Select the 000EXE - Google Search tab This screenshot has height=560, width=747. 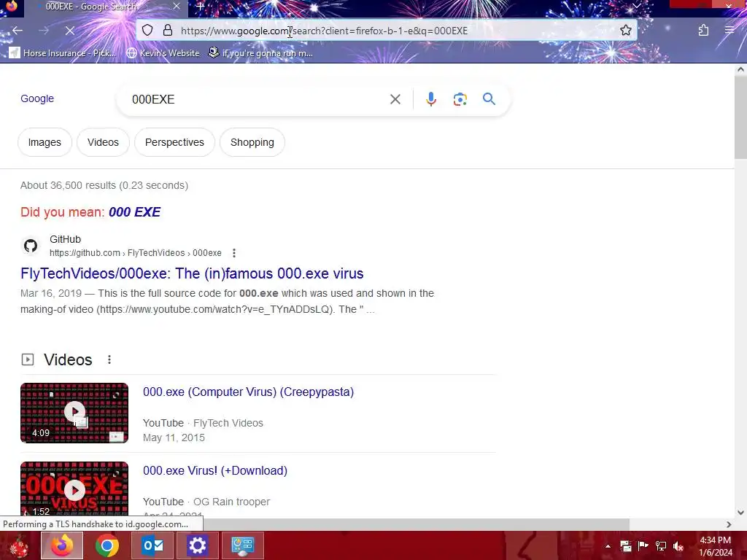102,7
